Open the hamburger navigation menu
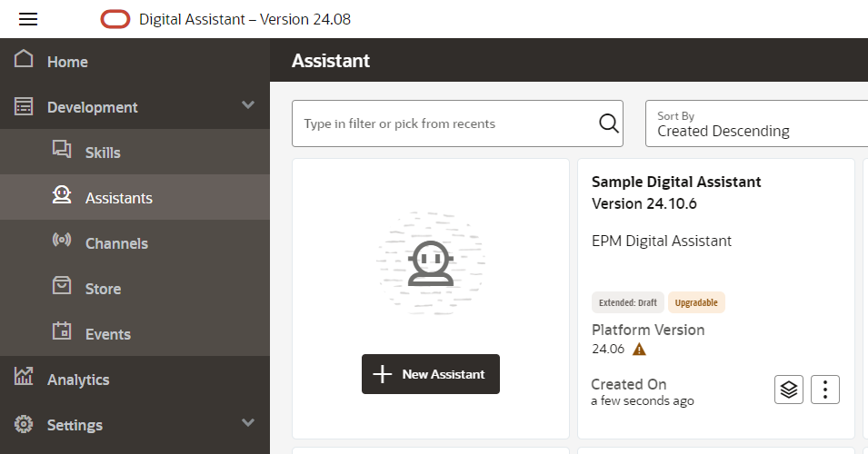868x454 pixels. click(x=28, y=19)
